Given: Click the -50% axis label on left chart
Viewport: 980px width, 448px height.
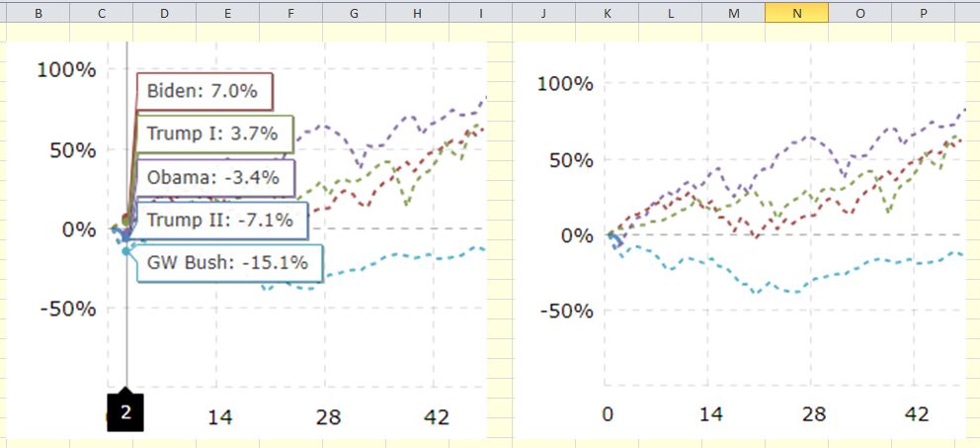Looking at the screenshot, I should coord(67,310).
